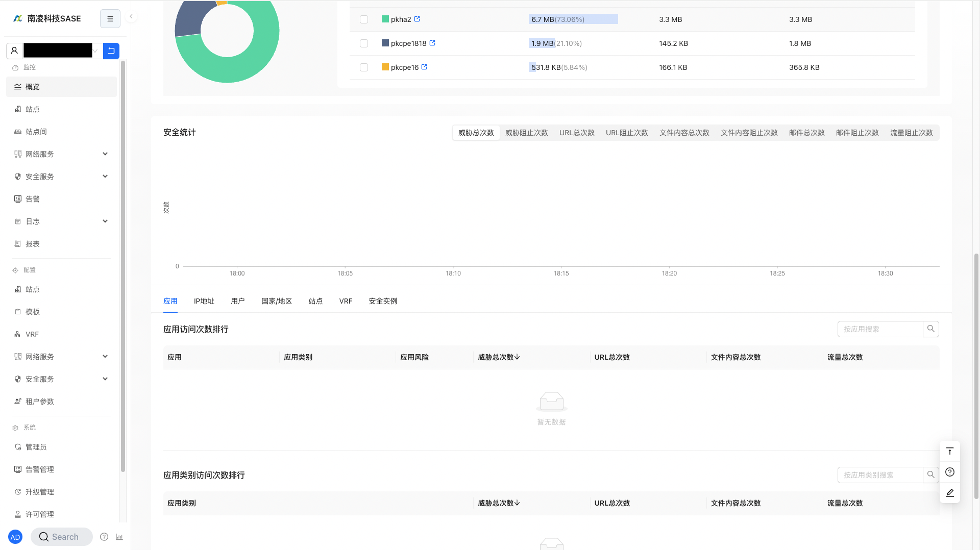Open the 管理员 administrators page
Viewport: 980px width, 550px height.
[x=61, y=447]
